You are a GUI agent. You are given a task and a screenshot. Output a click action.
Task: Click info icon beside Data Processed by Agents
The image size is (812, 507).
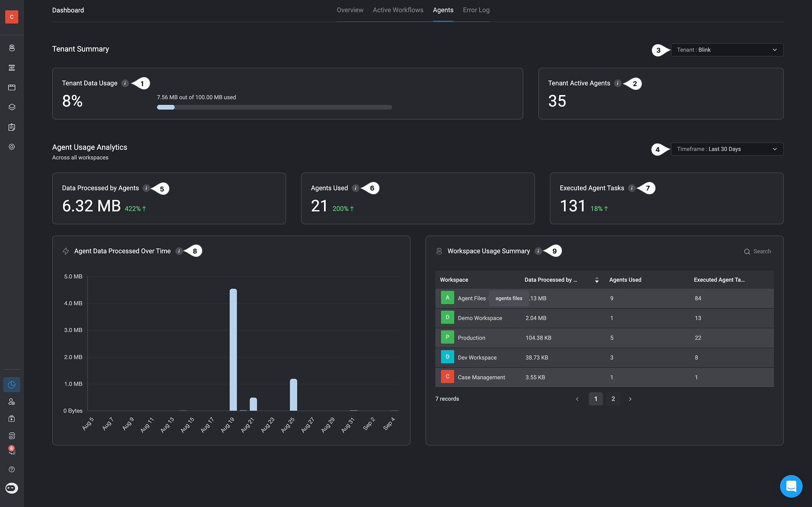click(146, 188)
